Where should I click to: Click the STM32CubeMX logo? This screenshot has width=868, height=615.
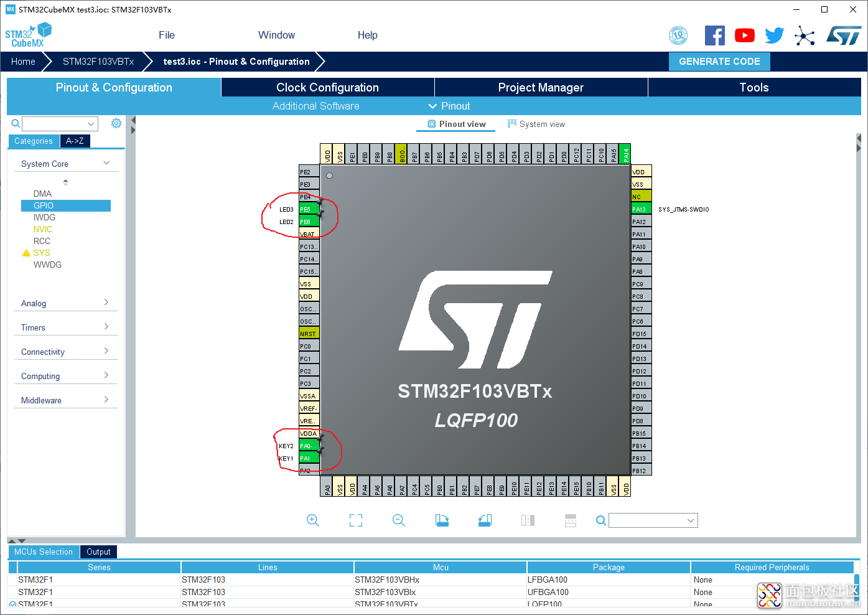[29, 35]
